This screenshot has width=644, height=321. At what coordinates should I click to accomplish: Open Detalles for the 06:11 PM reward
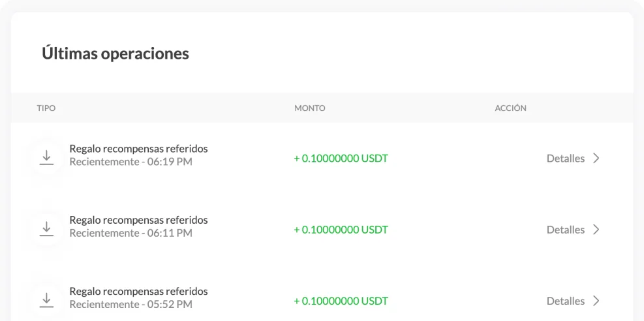point(565,230)
